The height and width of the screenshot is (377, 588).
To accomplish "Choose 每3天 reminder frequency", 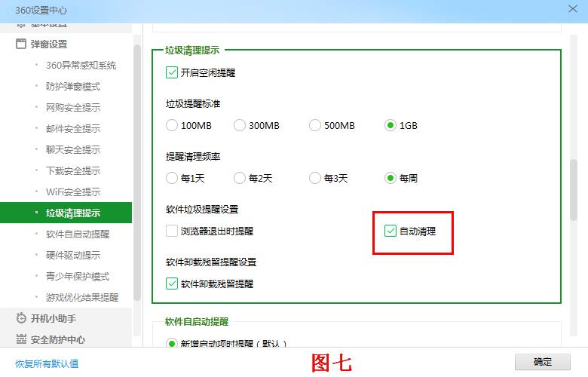I will [x=314, y=178].
